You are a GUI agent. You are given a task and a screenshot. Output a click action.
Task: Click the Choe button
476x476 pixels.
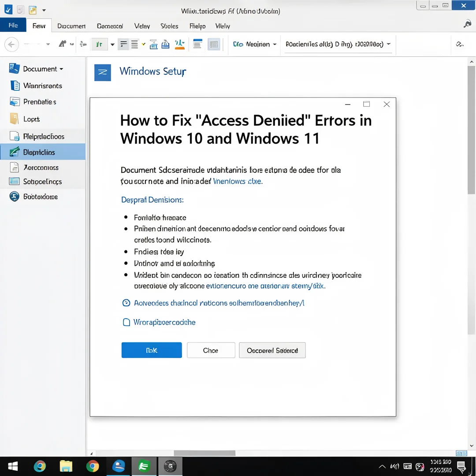point(211,350)
